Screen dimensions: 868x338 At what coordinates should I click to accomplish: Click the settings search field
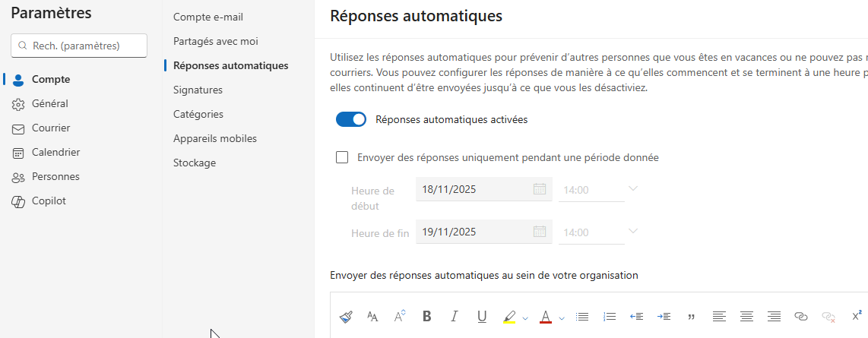[79, 46]
